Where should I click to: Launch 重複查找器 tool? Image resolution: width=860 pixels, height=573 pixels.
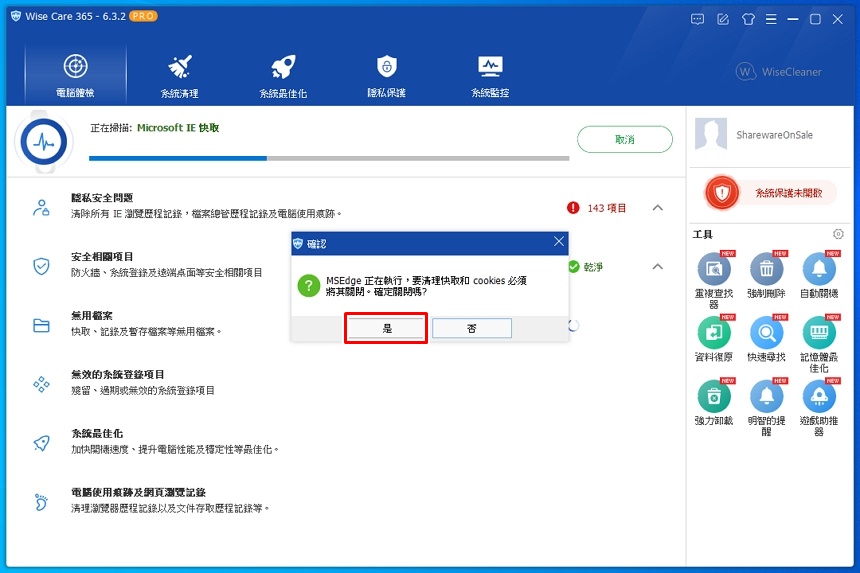tap(714, 280)
